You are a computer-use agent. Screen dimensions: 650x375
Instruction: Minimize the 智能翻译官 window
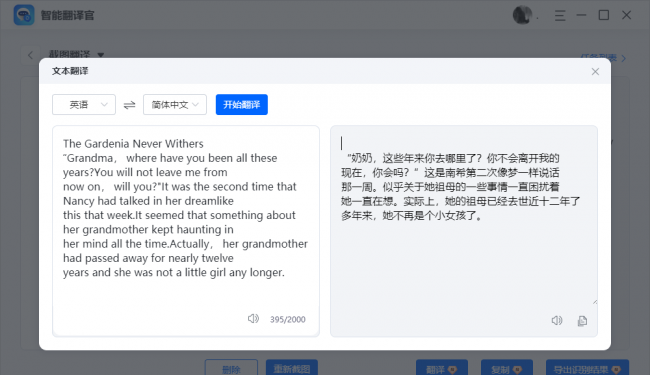click(x=582, y=15)
